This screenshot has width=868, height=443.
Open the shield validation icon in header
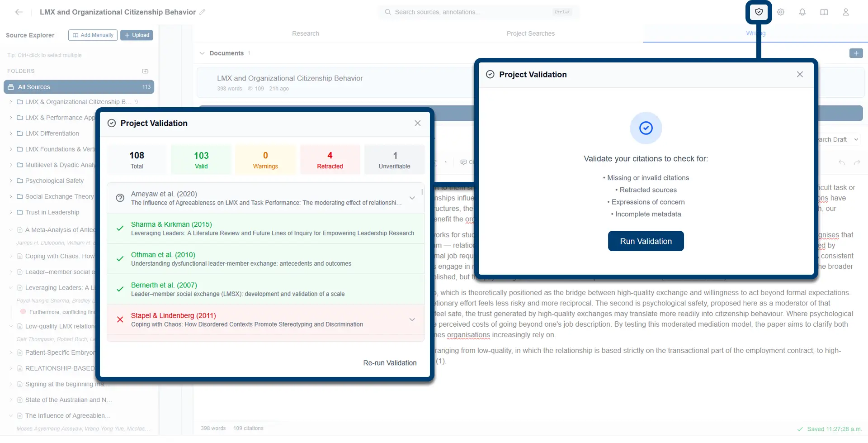[x=759, y=12]
